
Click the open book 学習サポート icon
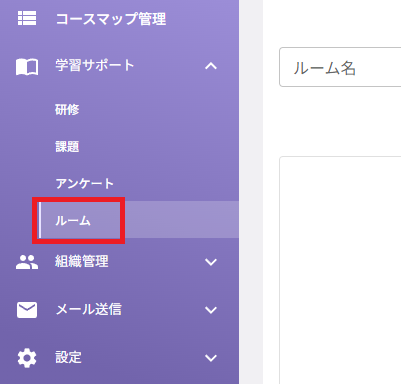coord(27,66)
